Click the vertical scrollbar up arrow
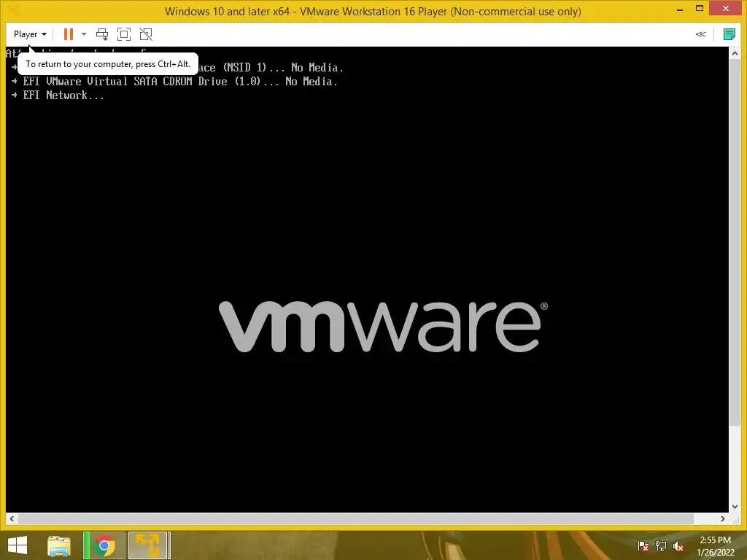 click(735, 52)
